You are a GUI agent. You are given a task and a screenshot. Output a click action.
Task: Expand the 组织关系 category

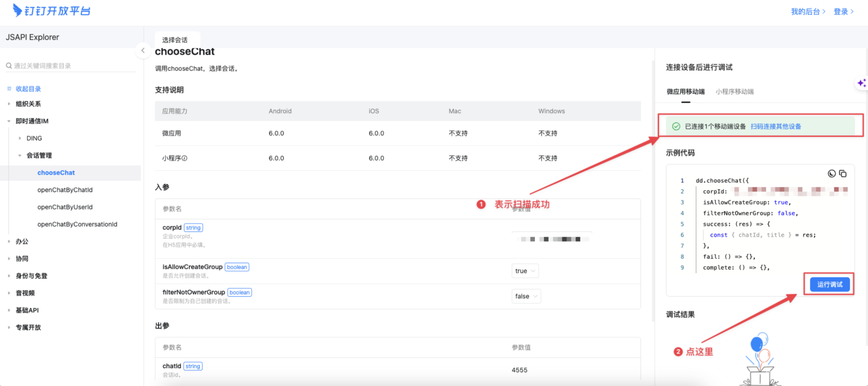click(x=9, y=104)
